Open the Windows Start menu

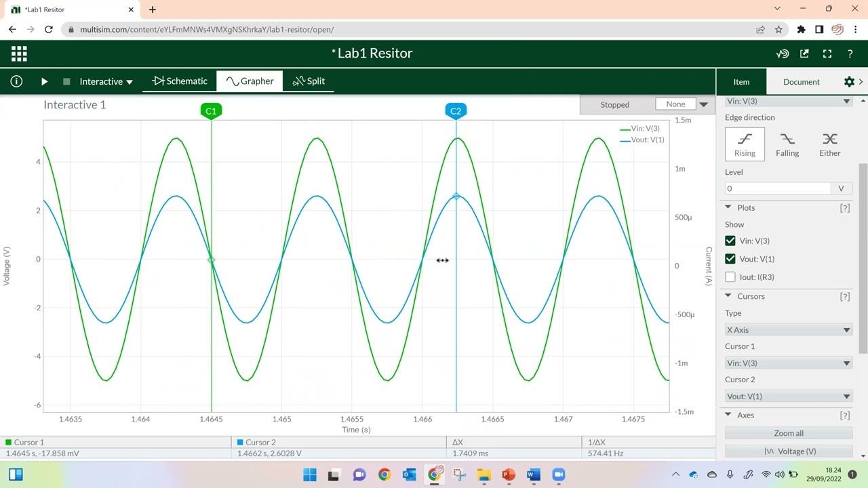[x=310, y=474]
